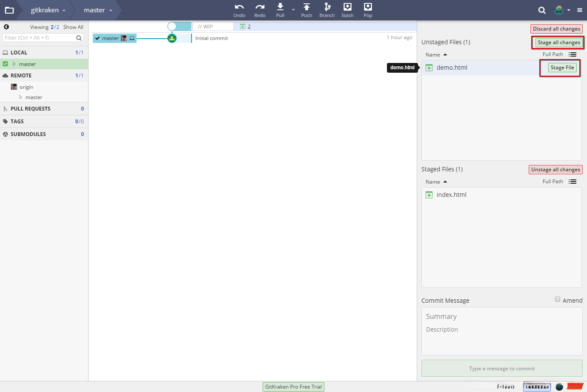The height and width of the screenshot is (392, 587).
Task: Click the added-file icon beside index.html
Action: (429, 195)
